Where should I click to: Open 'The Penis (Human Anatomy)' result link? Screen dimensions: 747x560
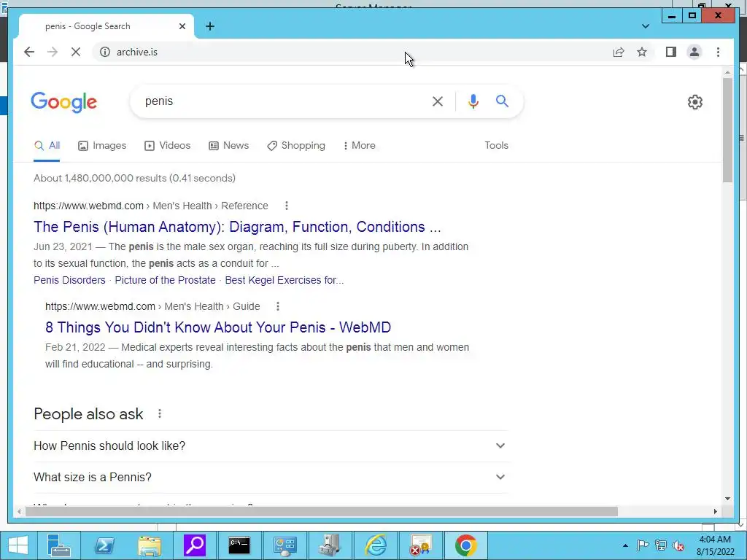click(x=237, y=227)
